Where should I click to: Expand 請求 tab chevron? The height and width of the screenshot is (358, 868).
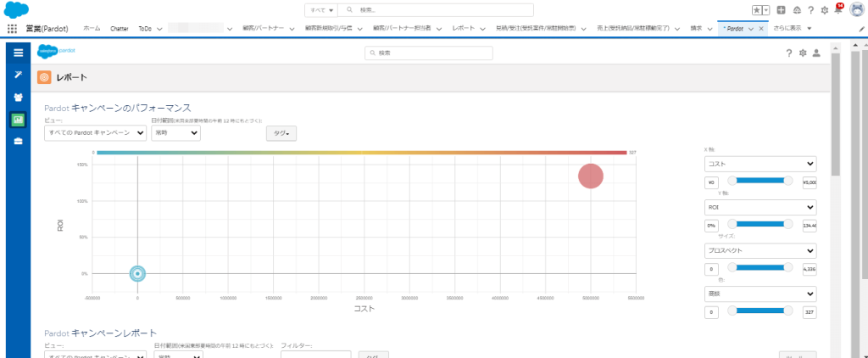coord(709,29)
